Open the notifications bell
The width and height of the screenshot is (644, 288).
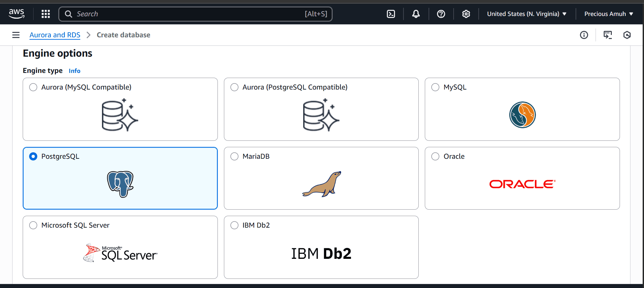point(416,14)
